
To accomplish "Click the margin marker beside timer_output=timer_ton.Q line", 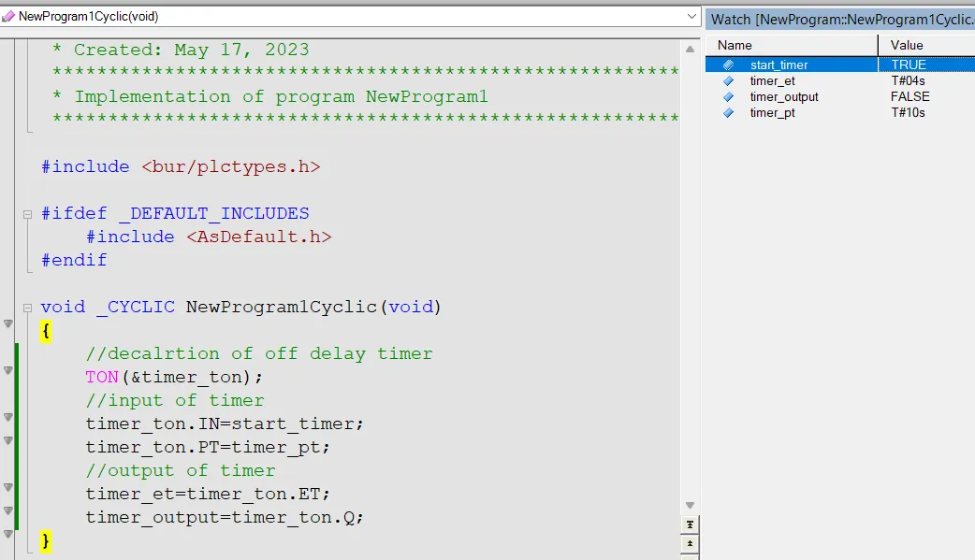I will click(x=8, y=510).
